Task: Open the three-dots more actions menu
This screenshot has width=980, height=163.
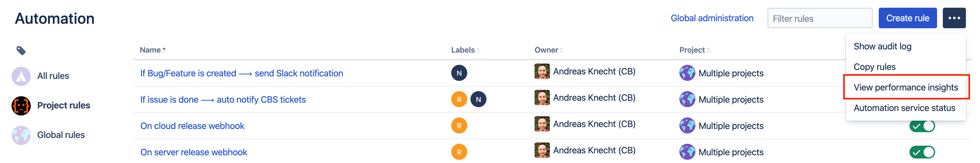Action: (953, 18)
